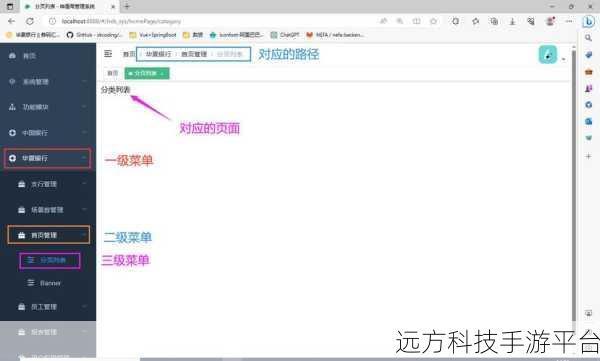The image size is (600, 361).
Task: Click the 员工管理 briefcase icon
Action: 21,307
